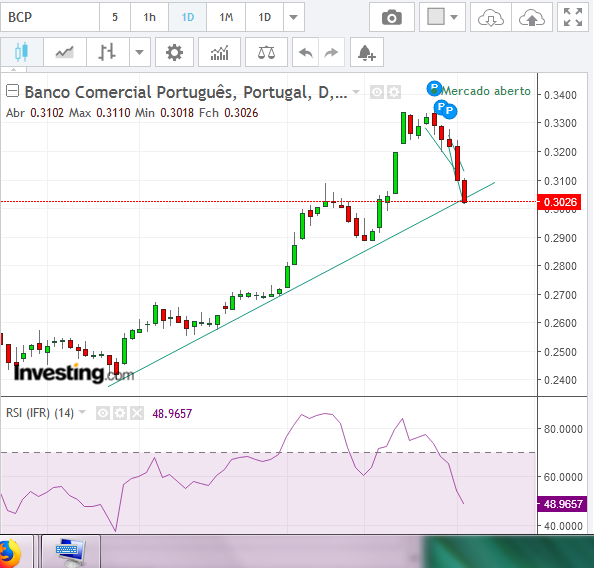This screenshot has height=568, width=594.
Task: Open the compare symbols scales icon
Action: (x=266, y=52)
